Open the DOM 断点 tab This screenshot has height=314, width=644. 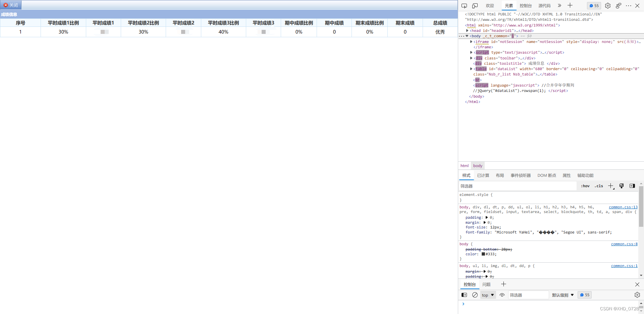coord(547,175)
